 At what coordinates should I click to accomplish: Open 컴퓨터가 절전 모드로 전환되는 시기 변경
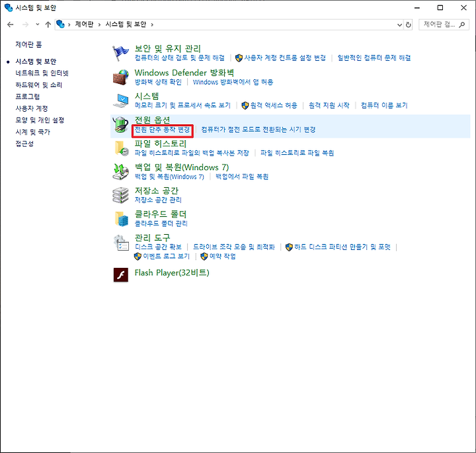point(258,130)
